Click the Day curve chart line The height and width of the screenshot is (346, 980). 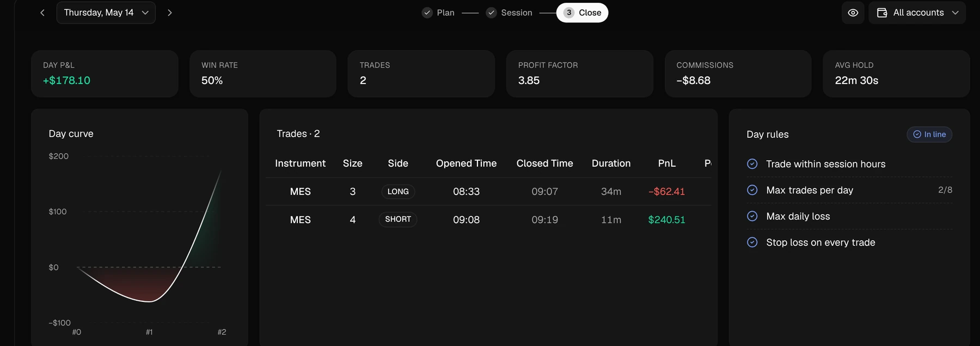[x=149, y=301]
